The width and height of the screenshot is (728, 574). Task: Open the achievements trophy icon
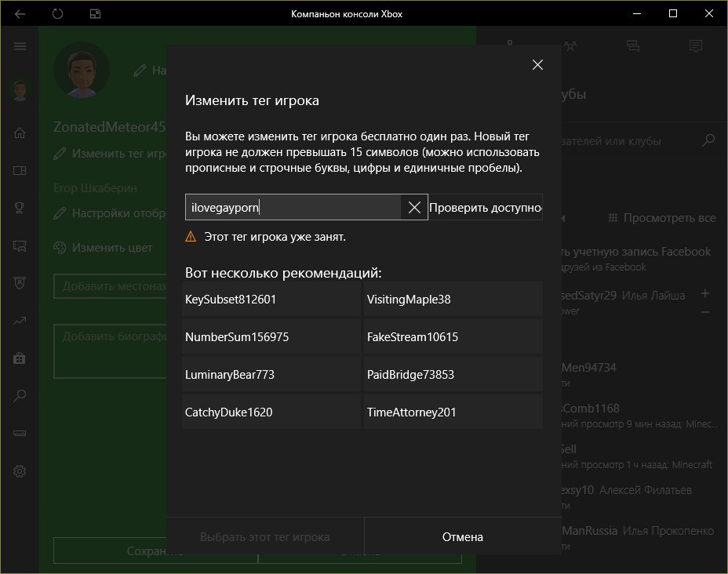20,208
